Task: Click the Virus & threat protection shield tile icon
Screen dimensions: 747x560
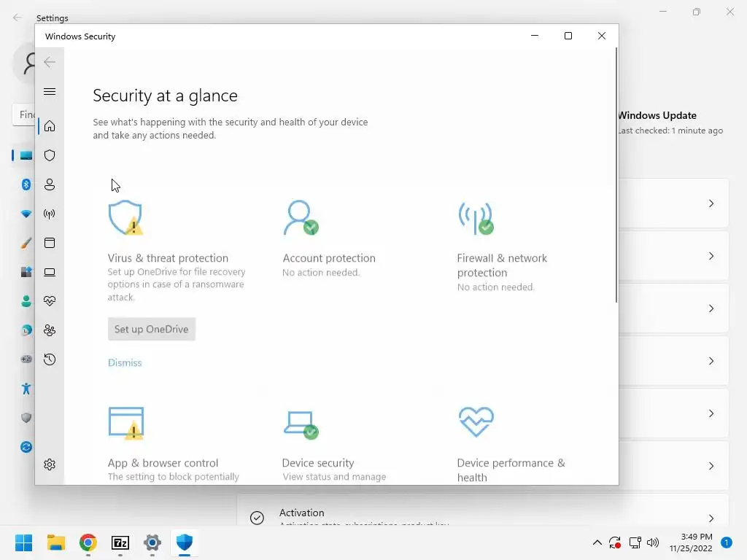Action: [125, 217]
